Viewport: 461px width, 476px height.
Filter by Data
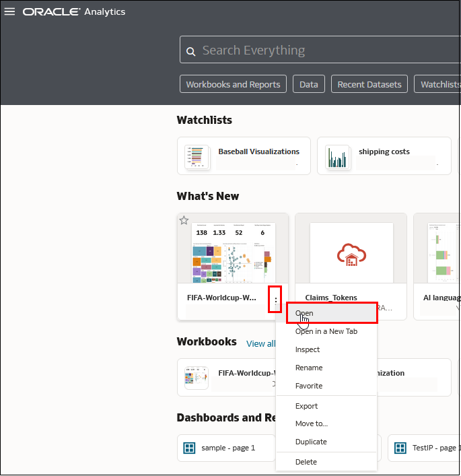pyautogui.click(x=309, y=84)
